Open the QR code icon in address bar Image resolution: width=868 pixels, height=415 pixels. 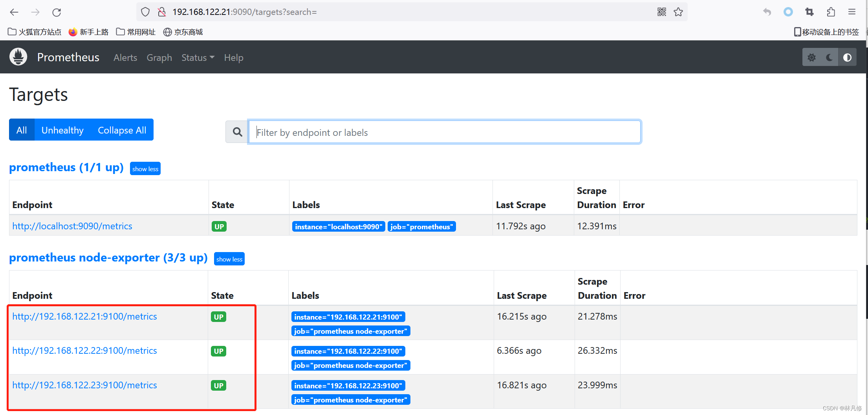pos(662,12)
